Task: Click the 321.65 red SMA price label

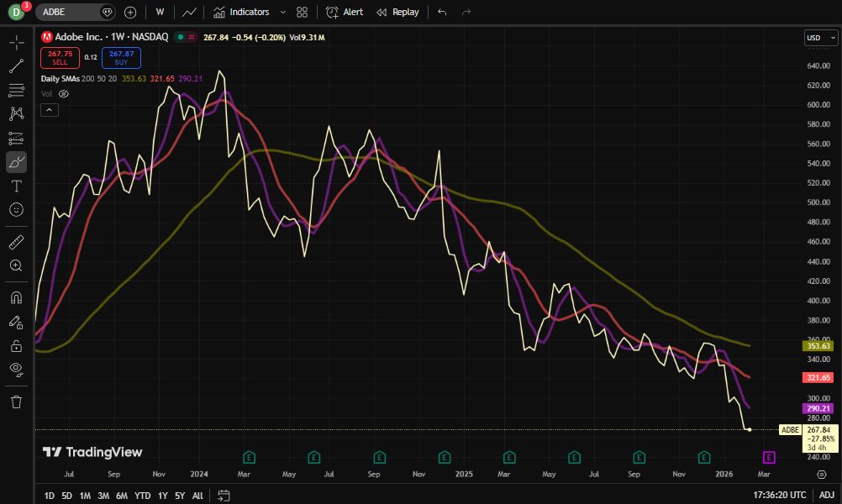Action: click(x=818, y=378)
